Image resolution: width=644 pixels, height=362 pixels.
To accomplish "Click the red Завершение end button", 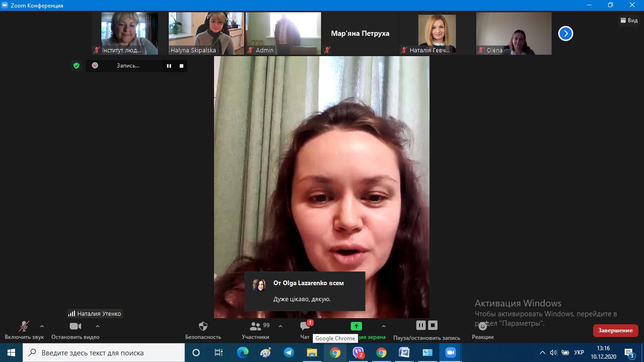I will [x=615, y=330].
